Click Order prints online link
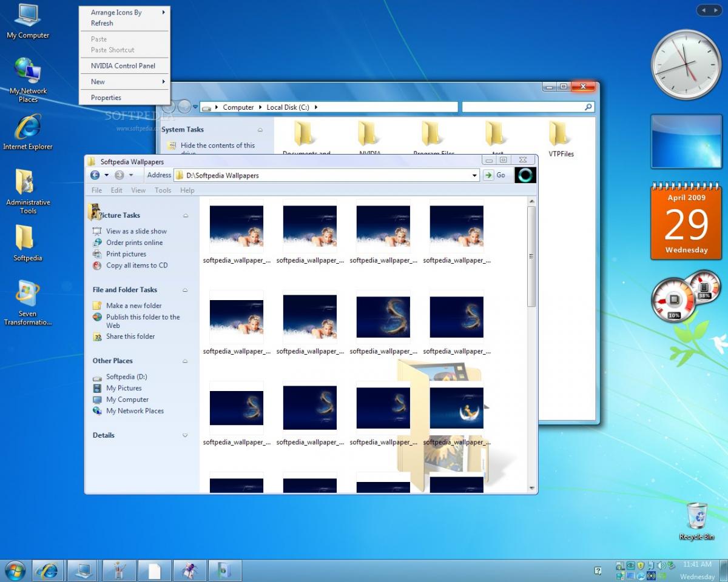The width and height of the screenshot is (728, 582). 134,242
